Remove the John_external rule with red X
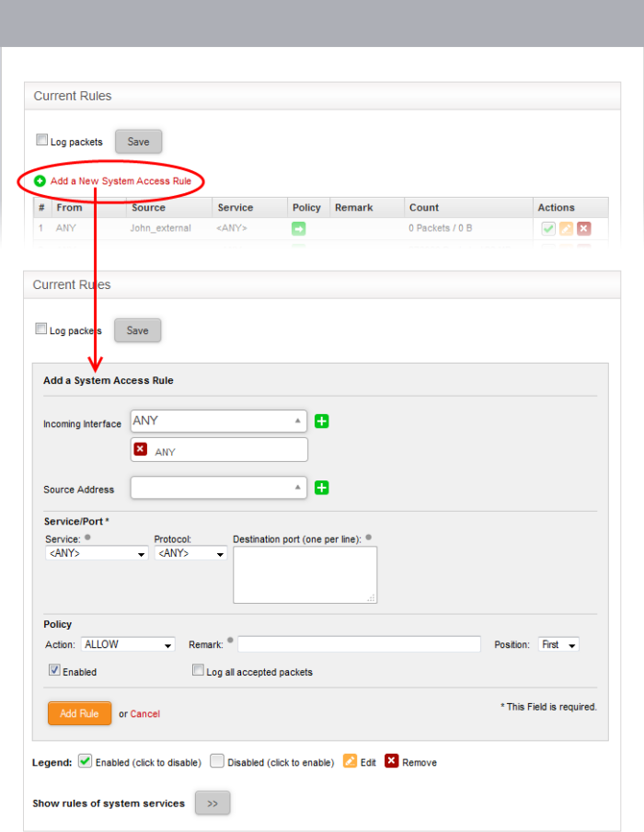Image resolution: width=644 pixels, height=832 pixels. click(x=583, y=228)
